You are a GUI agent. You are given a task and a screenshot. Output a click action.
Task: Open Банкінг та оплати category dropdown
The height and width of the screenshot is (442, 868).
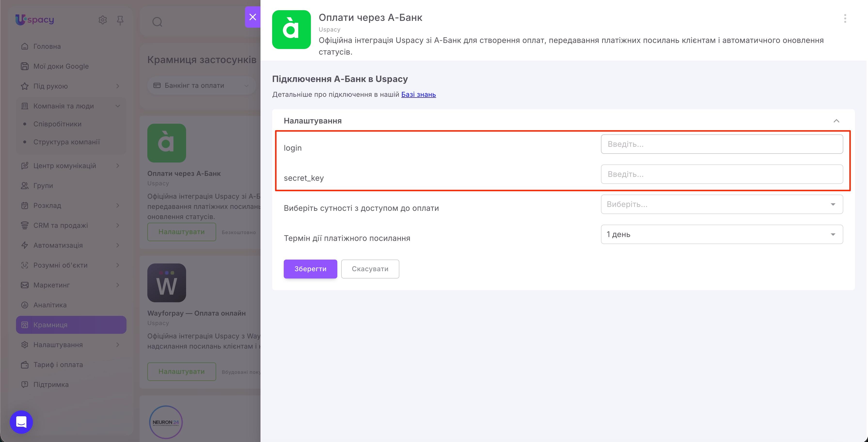[202, 86]
